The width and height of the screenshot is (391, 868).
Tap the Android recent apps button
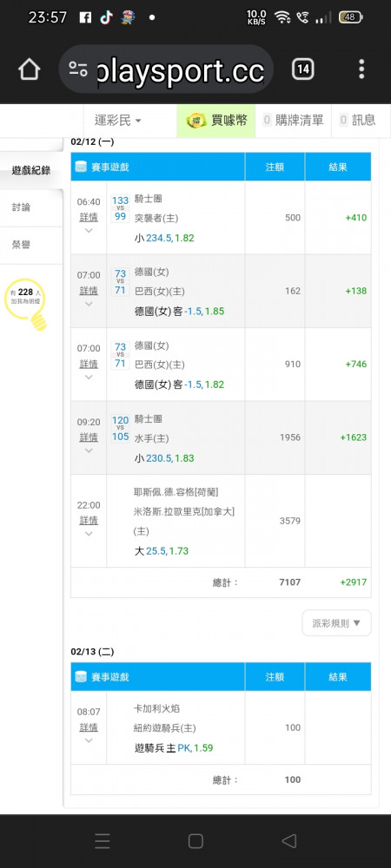102,841
